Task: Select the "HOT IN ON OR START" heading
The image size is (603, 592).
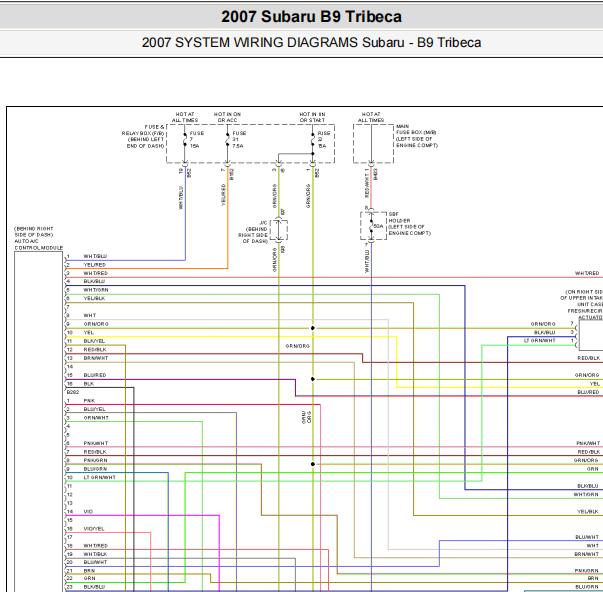Action: click(x=312, y=117)
